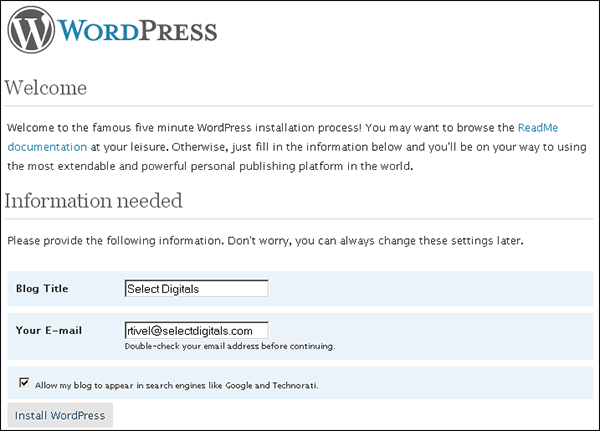The width and height of the screenshot is (600, 431).
Task: Click the Welcome heading text
Action: (46, 88)
